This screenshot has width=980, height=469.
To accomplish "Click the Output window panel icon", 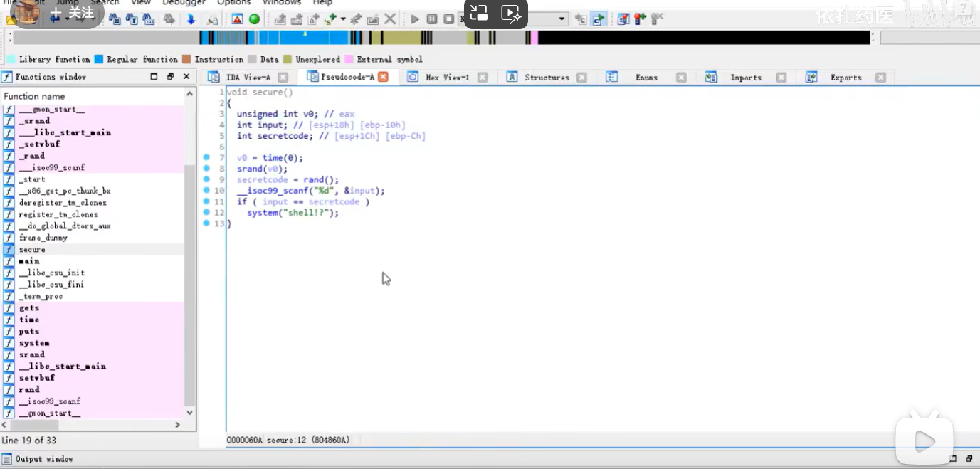I will click(6, 459).
